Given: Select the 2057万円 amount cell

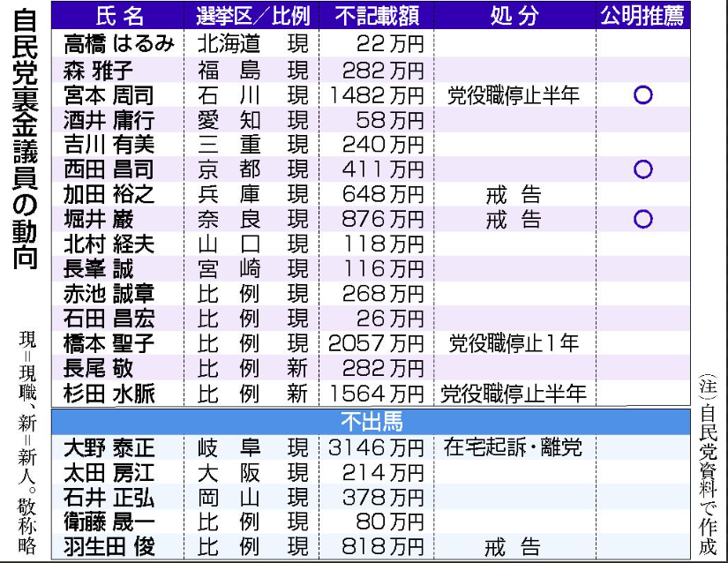Looking at the screenshot, I should [x=376, y=342].
